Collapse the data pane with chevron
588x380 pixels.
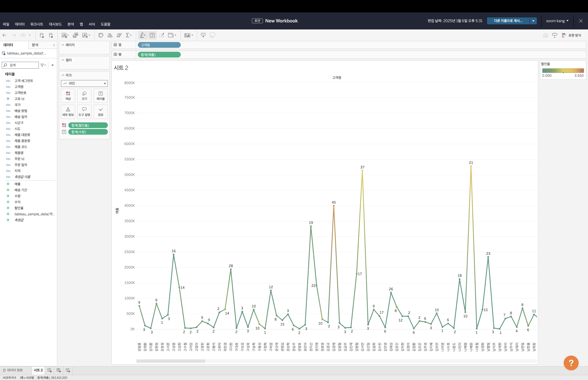[54, 45]
